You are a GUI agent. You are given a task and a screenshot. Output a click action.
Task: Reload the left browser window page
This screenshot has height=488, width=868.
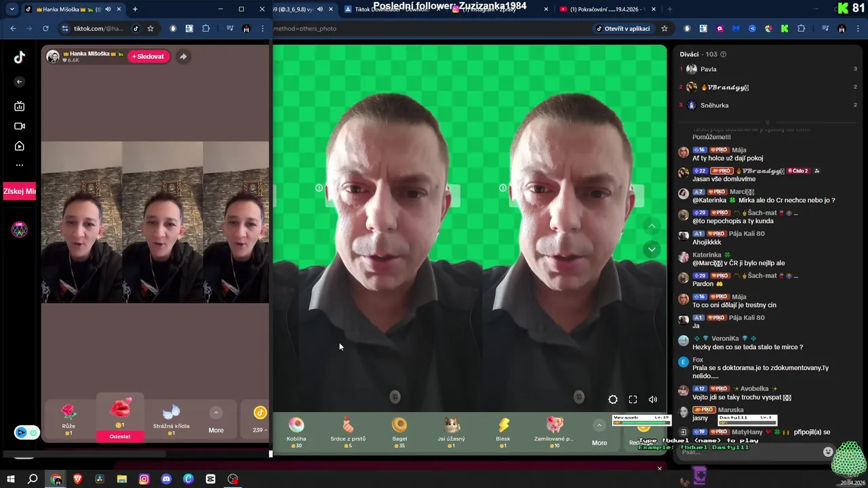tap(45, 28)
